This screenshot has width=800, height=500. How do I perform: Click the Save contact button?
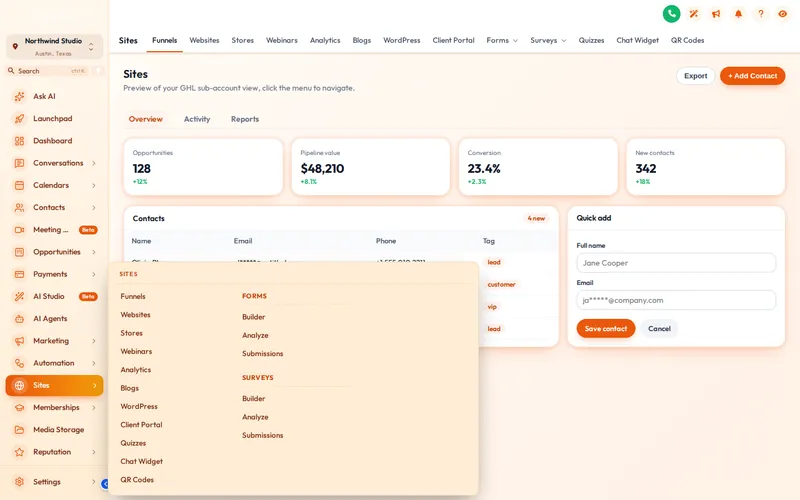606,329
